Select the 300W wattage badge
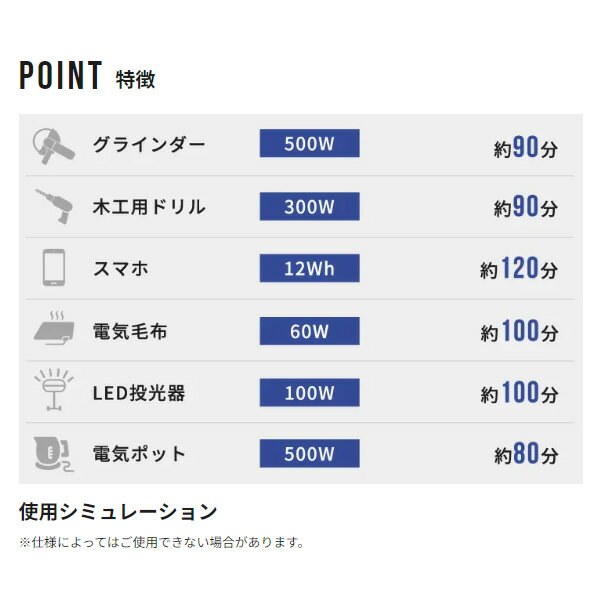 308,206
